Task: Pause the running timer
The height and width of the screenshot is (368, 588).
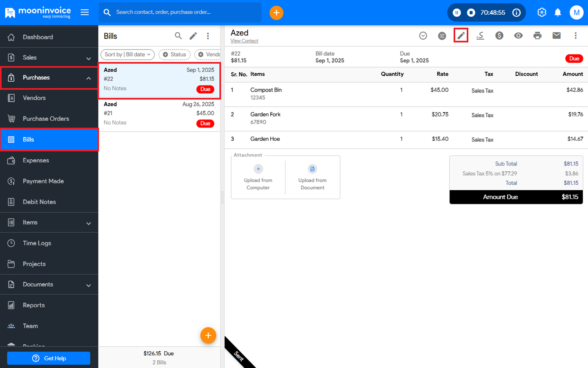Action: [x=457, y=13]
